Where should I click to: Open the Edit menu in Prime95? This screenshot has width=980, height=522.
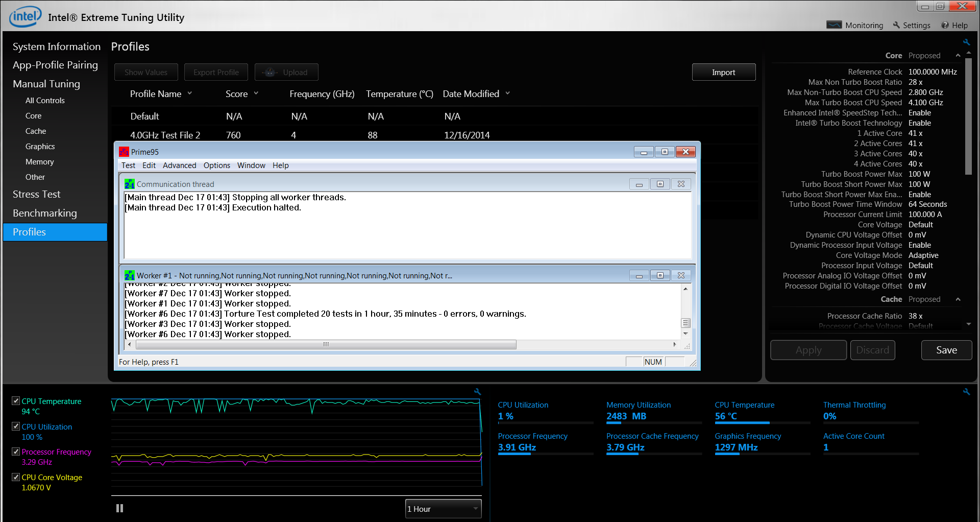(149, 165)
